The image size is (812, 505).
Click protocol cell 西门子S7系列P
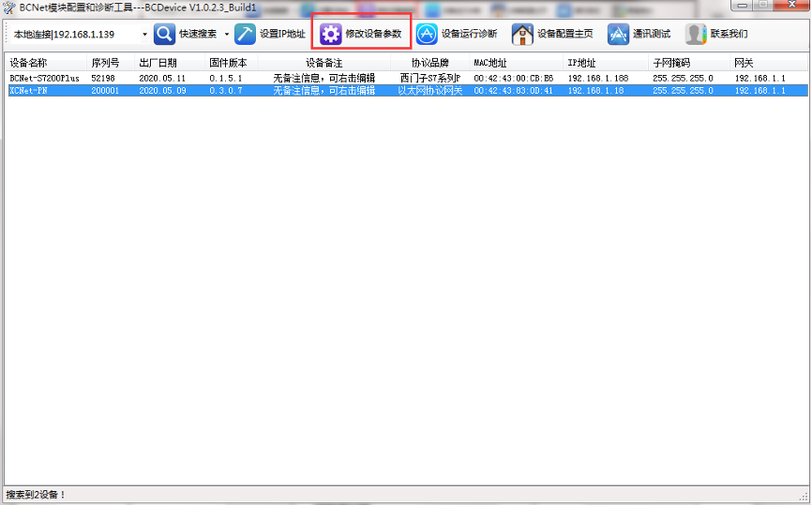(430, 78)
